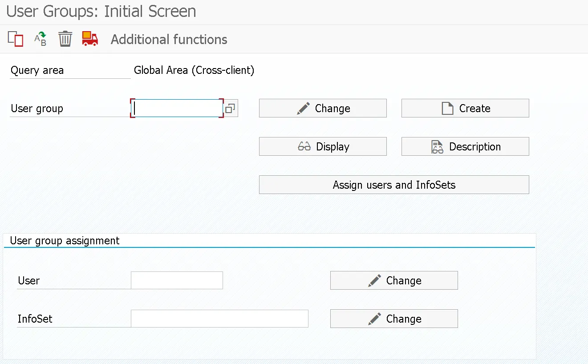Click the Delete trash can icon

(x=65, y=39)
